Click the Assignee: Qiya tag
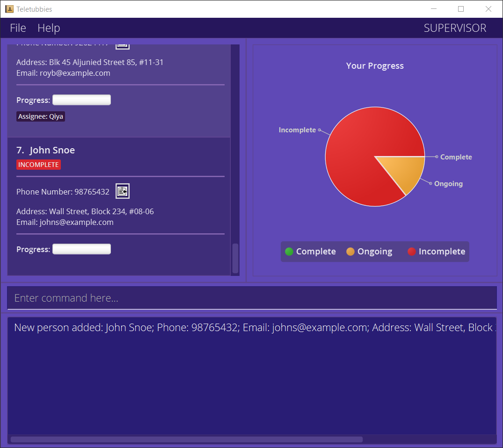The width and height of the screenshot is (503, 448). click(41, 116)
